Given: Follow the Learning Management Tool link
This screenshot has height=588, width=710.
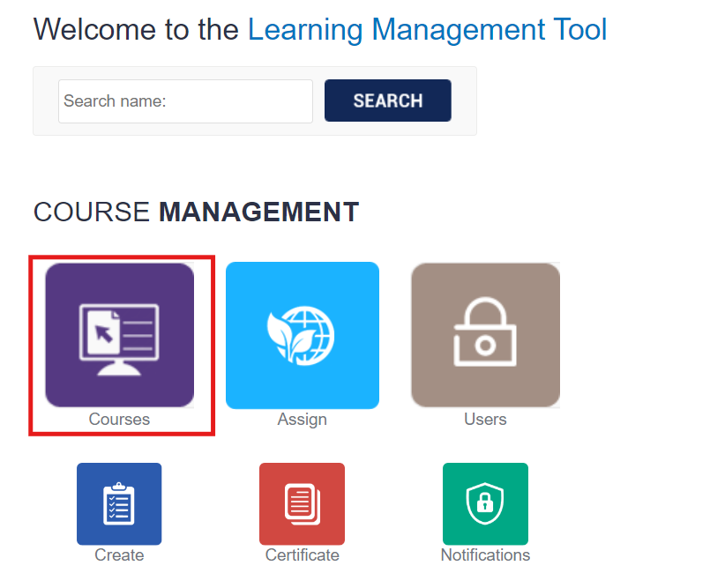Looking at the screenshot, I should tap(427, 30).
